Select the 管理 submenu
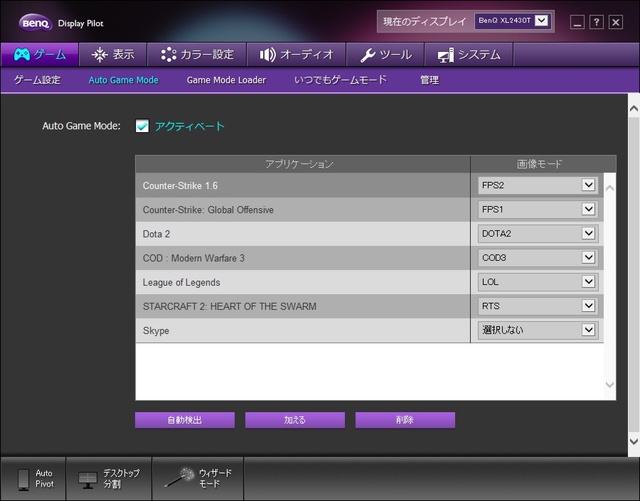 click(429, 80)
